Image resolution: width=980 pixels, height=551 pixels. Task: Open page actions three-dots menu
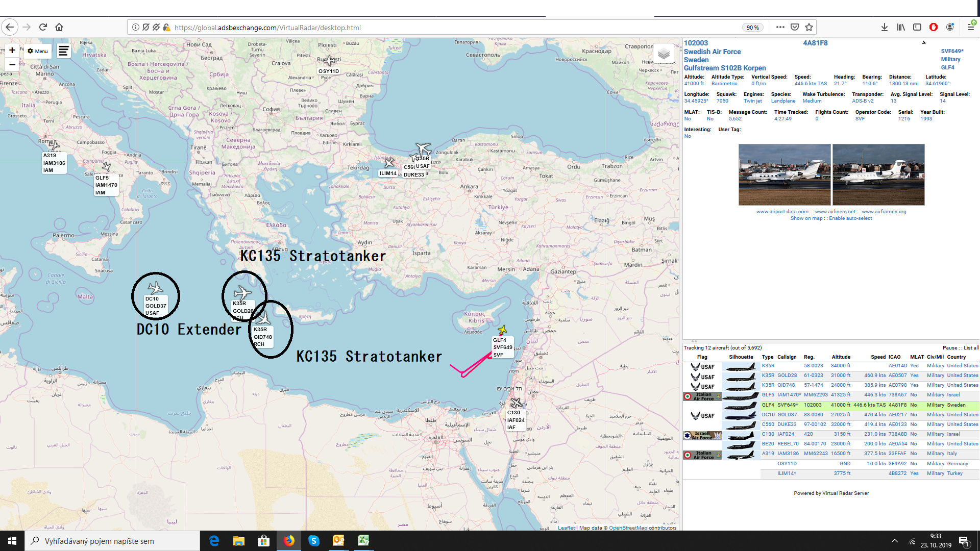pos(780,28)
